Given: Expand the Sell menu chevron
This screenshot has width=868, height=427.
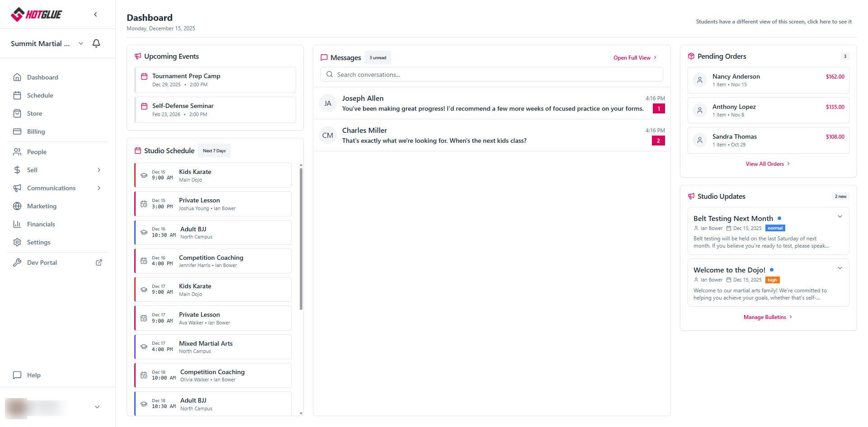Looking at the screenshot, I should point(99,170).
